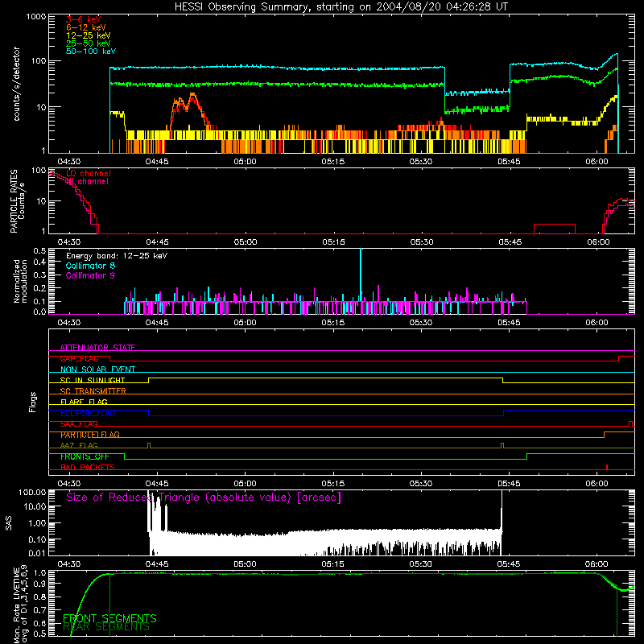Viewport: 644px width, 644px height.
Task: Click the ATTENUATOR_STATE flag label
Action: [x=97, y=348]
